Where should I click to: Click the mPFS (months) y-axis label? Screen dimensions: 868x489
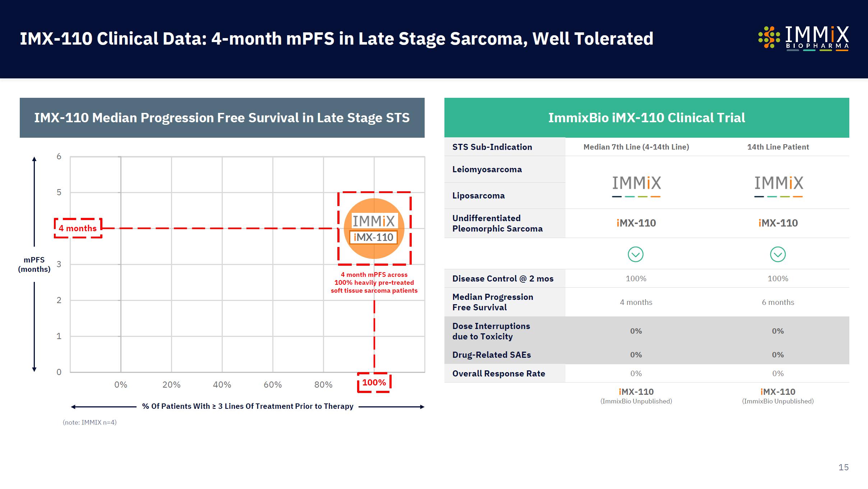point(34,264)
